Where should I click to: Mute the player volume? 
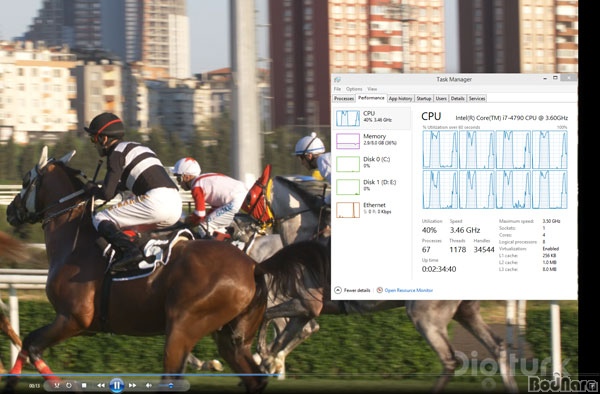click(149, 386)
